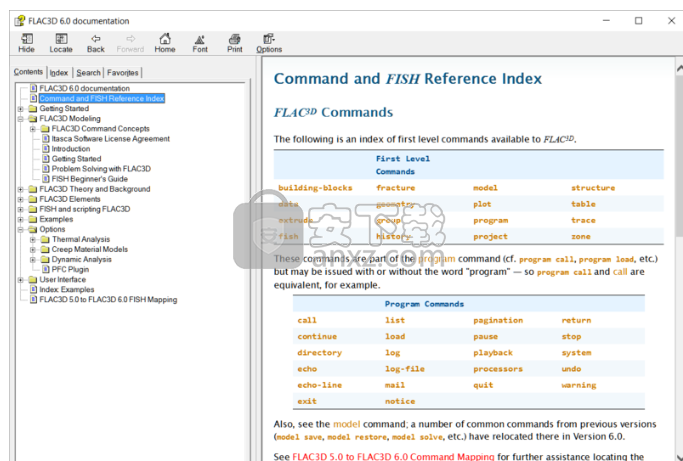Expand the Examples folder node
Image resolution: width=683 pixels, height=461 pixels.
tap(20, 219)
